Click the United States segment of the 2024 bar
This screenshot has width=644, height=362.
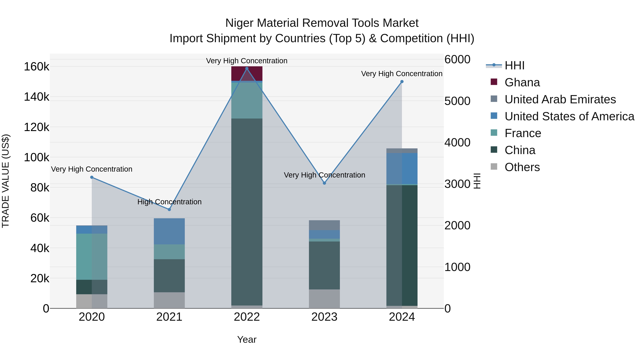tap(402, 169)
